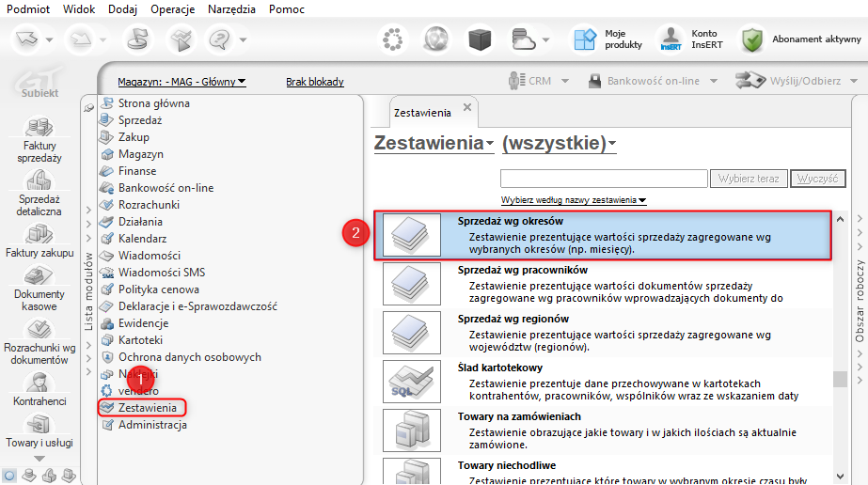This screenshot has height=485, width=868.
Task: Open Rozrachunki wg dokumentów shortcut icon
Action: 39,329
